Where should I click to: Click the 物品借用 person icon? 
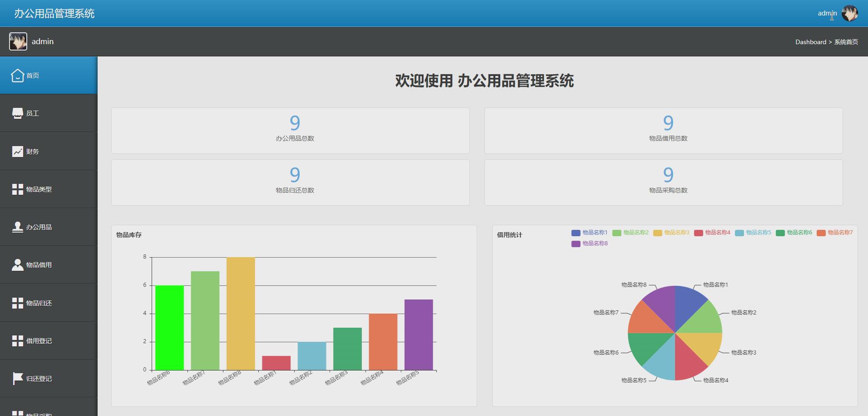click(x=17, y=265)
